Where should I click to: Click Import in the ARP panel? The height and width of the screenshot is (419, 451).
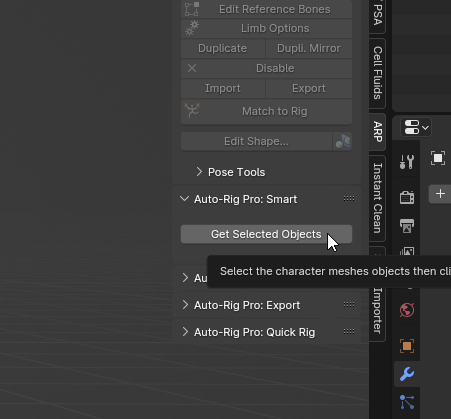223,88
